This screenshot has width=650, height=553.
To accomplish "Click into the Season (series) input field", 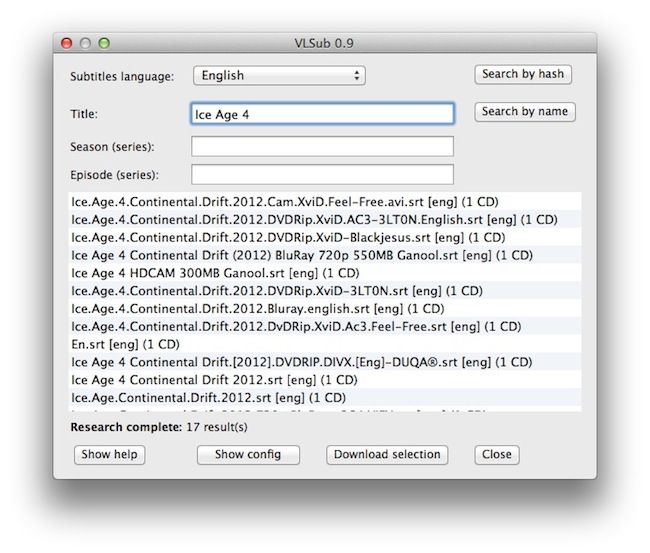I will [322, 146].
